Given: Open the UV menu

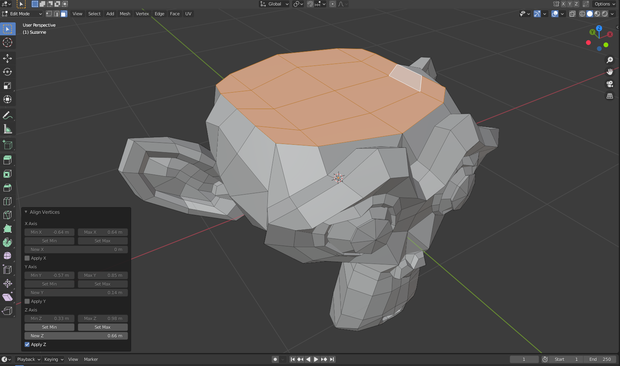Looking at the screenshot, I should (188, 14).
